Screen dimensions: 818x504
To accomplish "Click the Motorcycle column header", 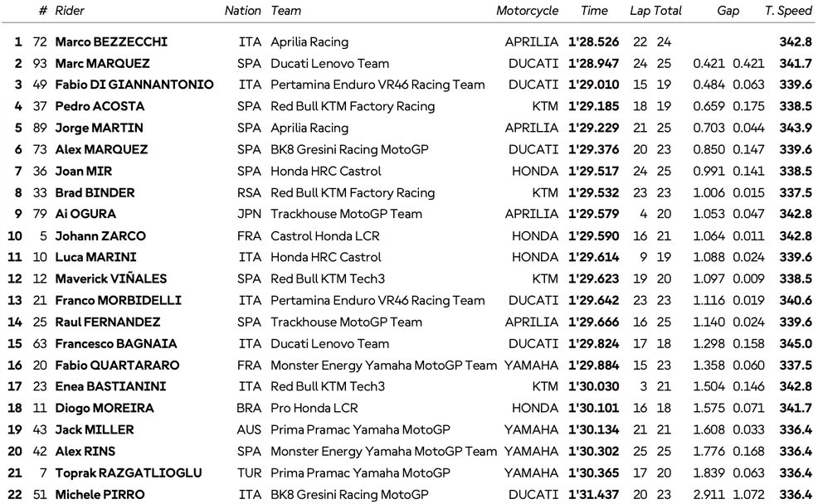I will [x=527, y=11].
